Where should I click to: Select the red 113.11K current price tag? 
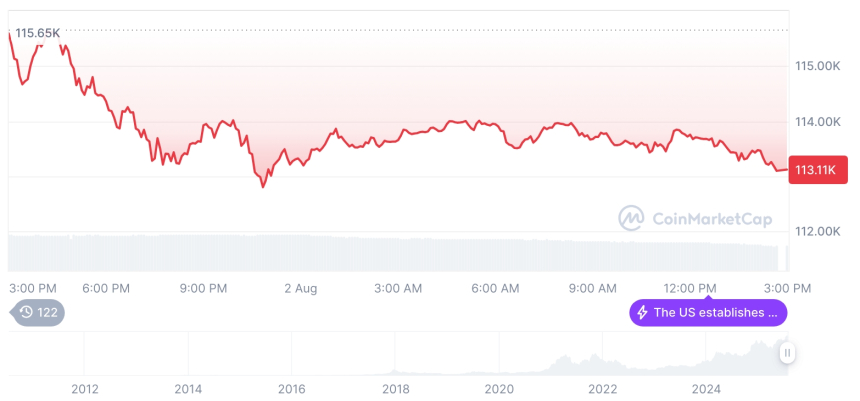[x=817, y=169]
